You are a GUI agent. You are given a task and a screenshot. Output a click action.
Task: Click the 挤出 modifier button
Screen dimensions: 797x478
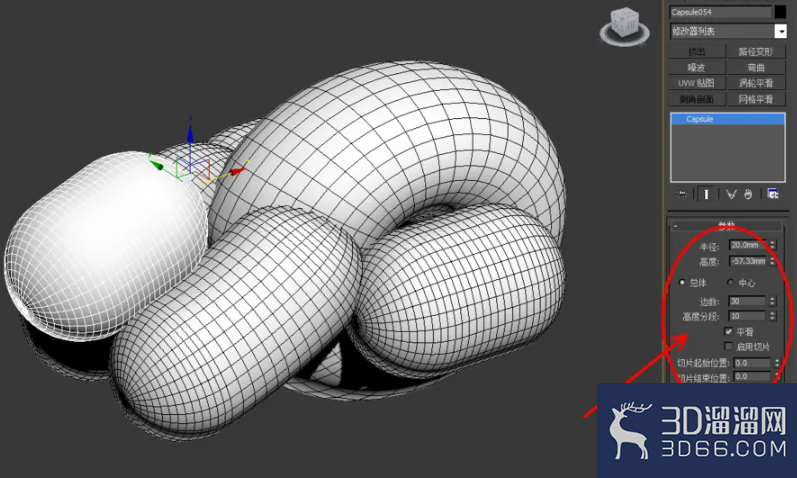coord(696,51)
